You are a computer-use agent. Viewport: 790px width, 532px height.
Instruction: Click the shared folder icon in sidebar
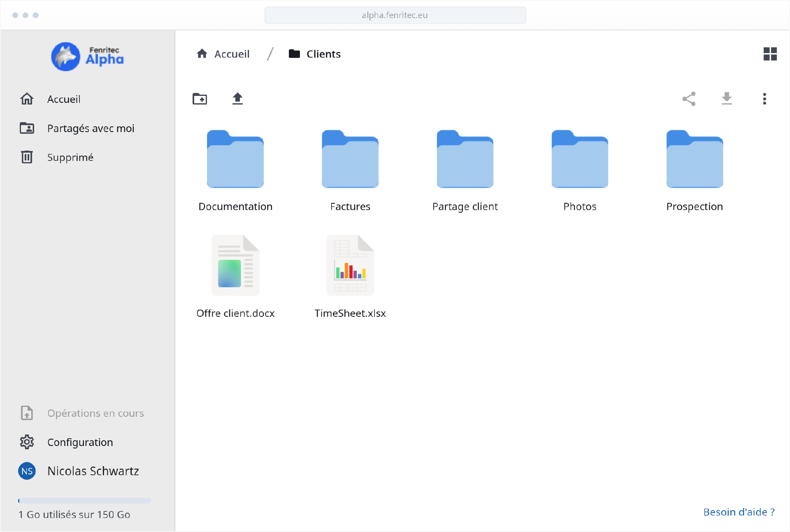[27, 128]
